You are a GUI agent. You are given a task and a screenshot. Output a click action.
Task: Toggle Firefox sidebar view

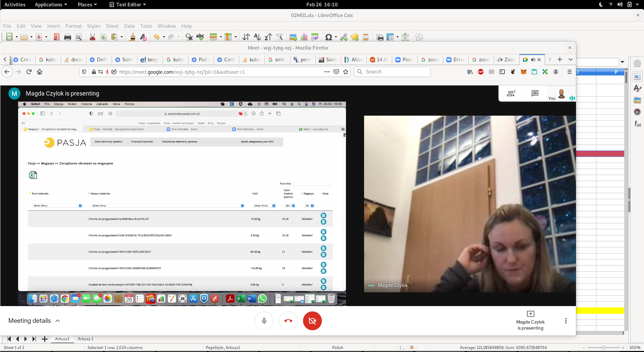(x=502, y=72)
